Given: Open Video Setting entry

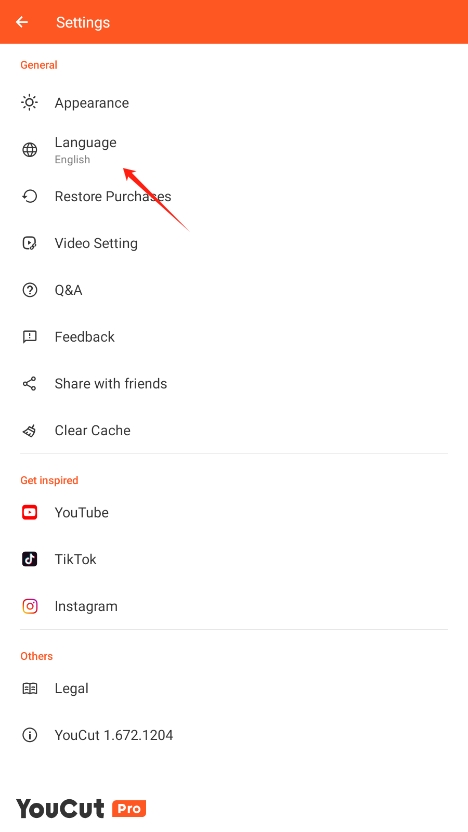Looking at the screenshot, I should (x=234, y=243).
